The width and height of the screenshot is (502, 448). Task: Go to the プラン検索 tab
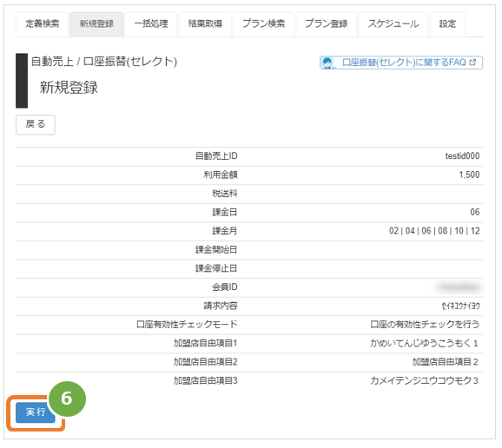tap(263, 24)
